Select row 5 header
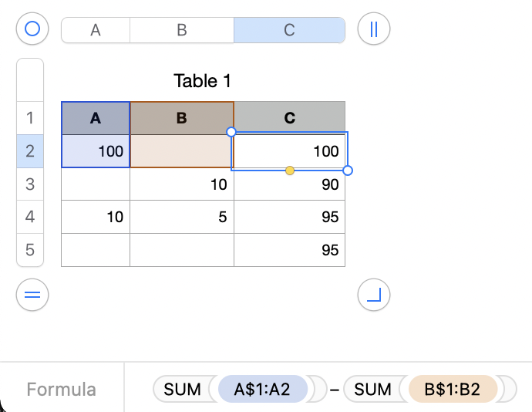This screenshot has width=532, height=412. [30, 250]
